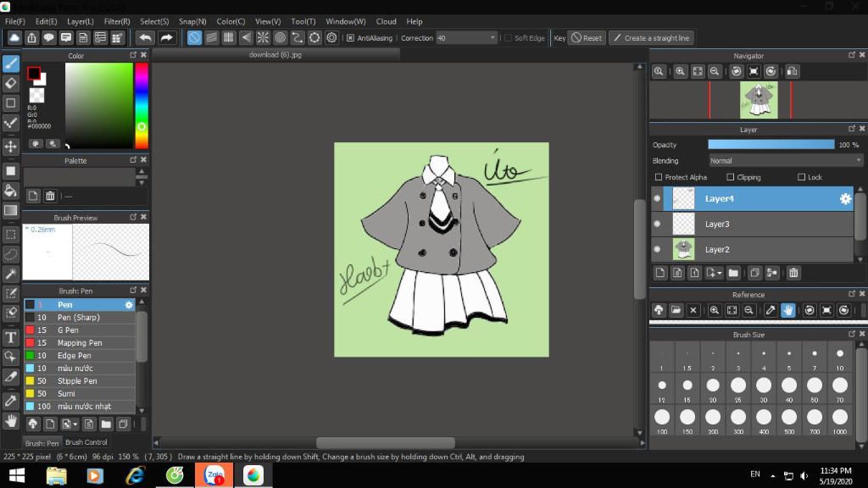The image size is (868, 488).
Task: Switch to the Brush Control tab
Action: (86, 442)
